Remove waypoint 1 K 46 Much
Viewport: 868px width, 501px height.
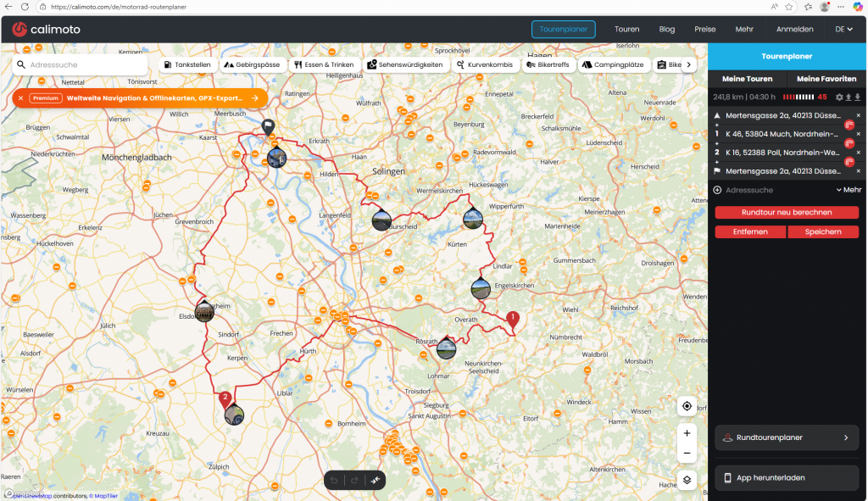[858, 134]
